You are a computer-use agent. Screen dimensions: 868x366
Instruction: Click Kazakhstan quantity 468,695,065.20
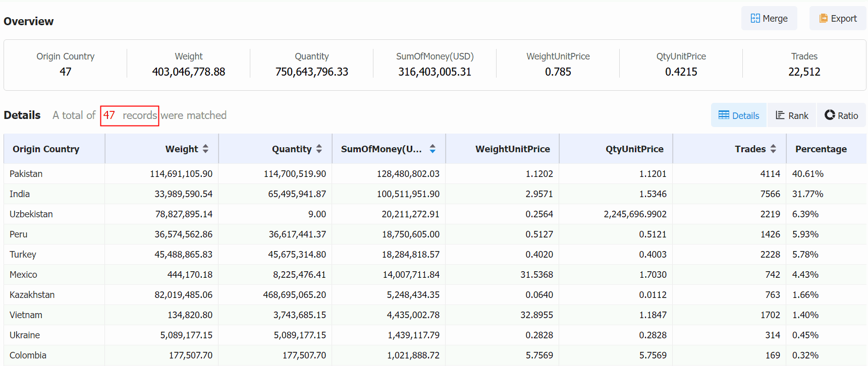295,295
